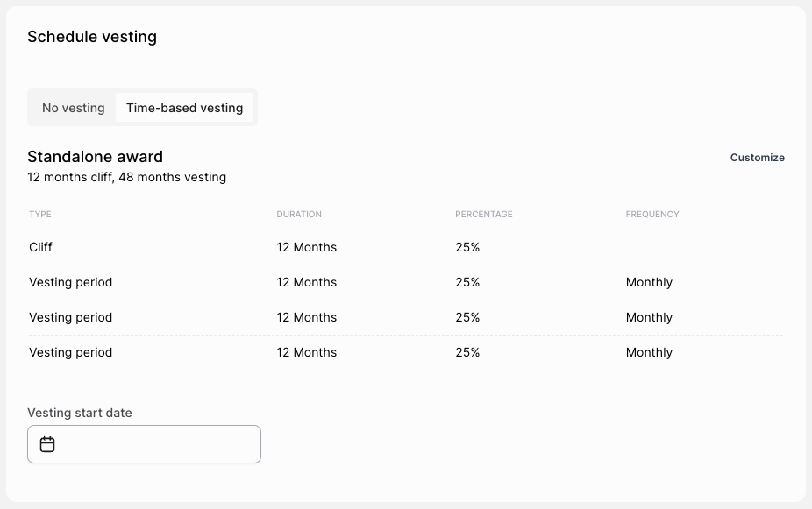
Task: Click the Cliff 25% percentage value
Action: 467,247
